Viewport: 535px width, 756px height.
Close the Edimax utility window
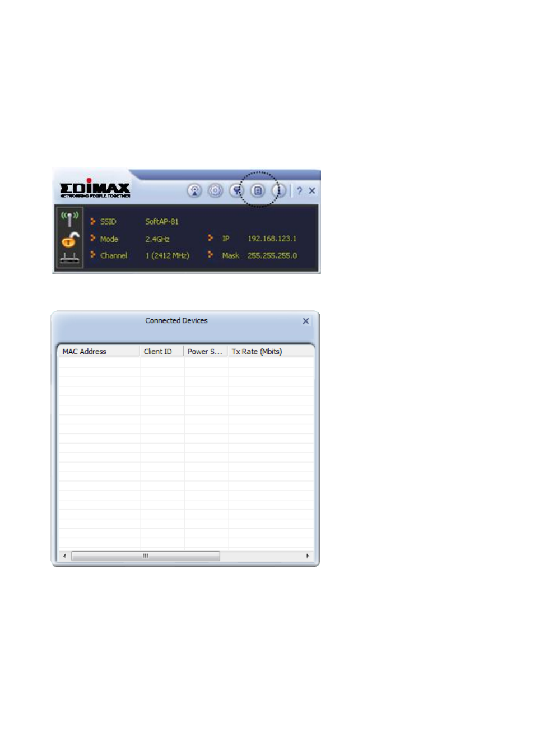point(312,191)
